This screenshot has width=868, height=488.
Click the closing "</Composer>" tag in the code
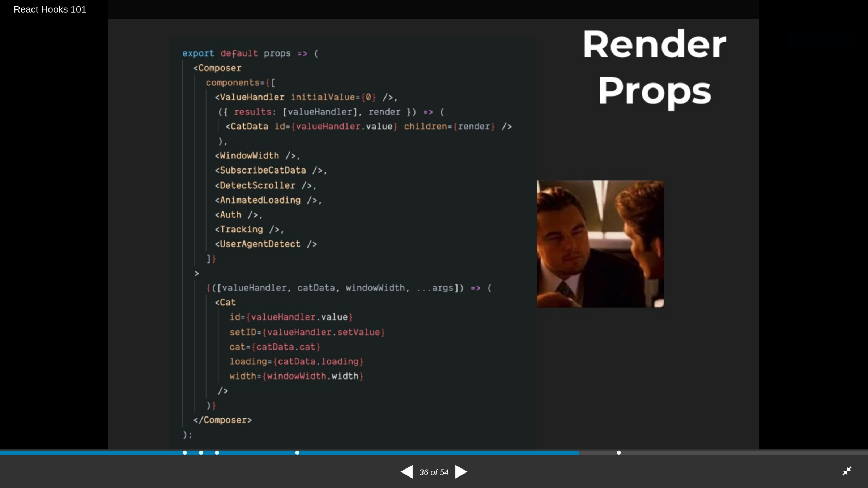222,420
